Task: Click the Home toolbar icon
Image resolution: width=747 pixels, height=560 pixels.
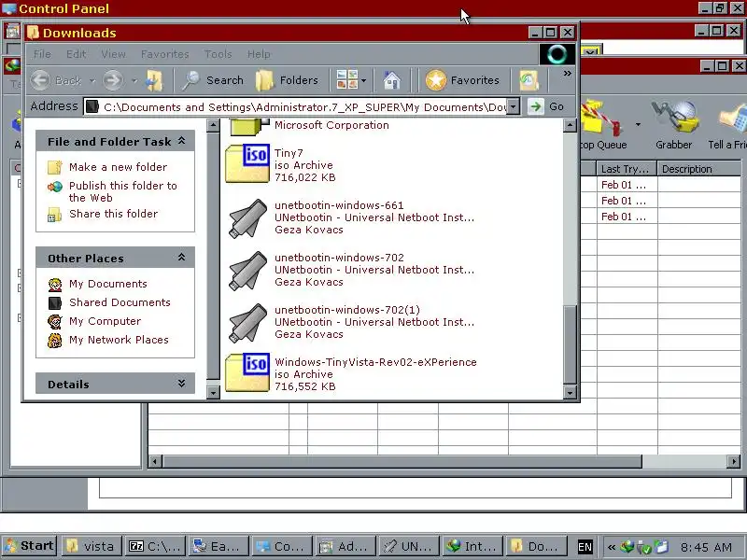Action: click(392, 80)
